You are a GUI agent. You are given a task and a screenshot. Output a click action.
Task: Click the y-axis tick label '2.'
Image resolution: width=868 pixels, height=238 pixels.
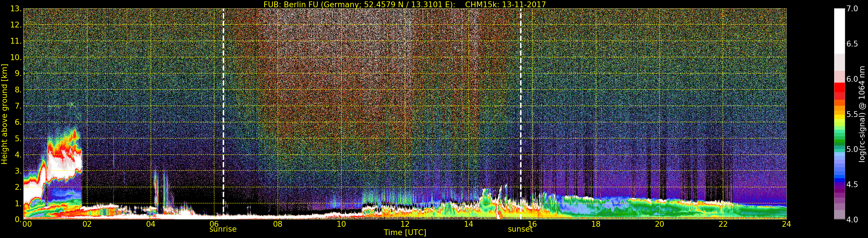pos(18,187)
